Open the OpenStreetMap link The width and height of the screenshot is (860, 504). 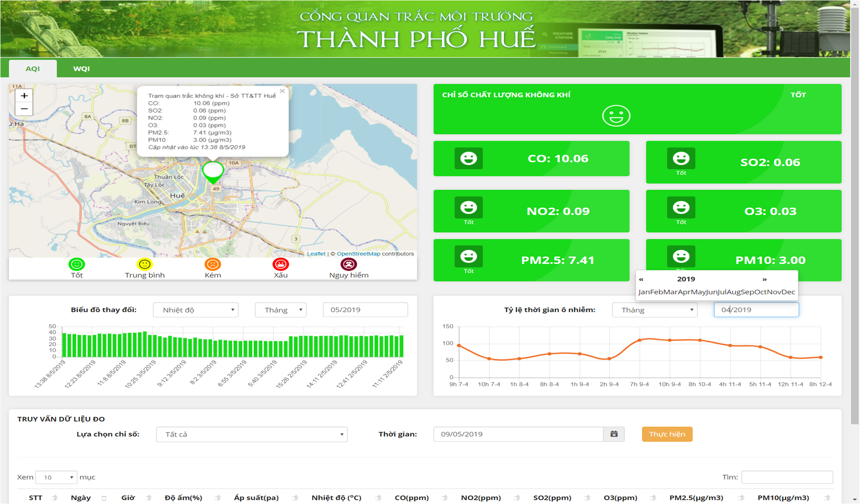point(358,254)
